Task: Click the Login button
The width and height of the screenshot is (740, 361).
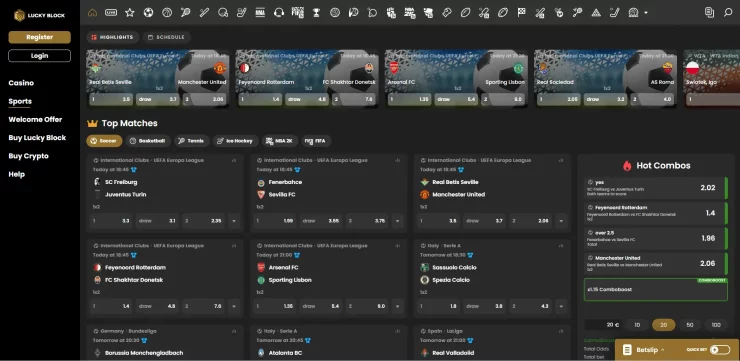Action: (40, 56)
